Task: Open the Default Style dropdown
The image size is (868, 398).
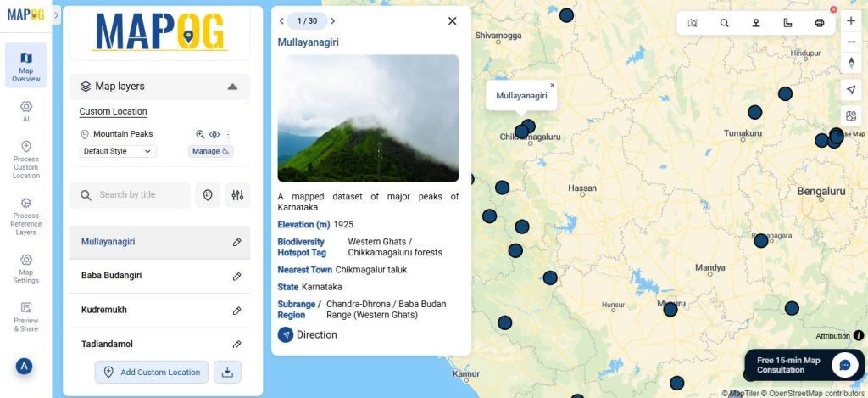Action: [118, 151]
